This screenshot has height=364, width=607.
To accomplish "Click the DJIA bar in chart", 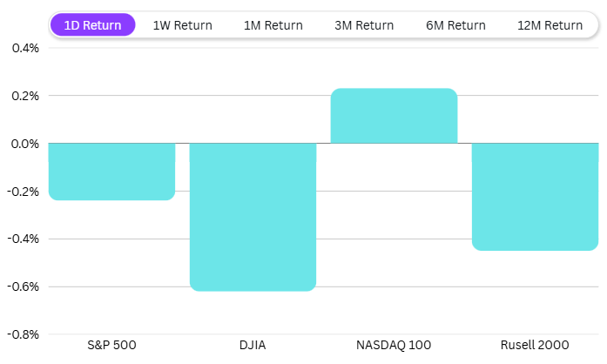I will [253, 217].
